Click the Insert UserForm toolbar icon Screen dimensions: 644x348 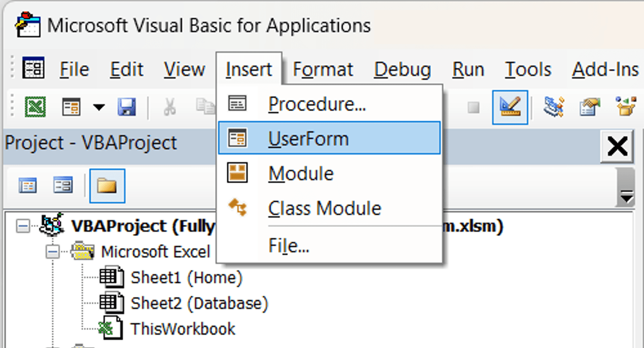72,107
